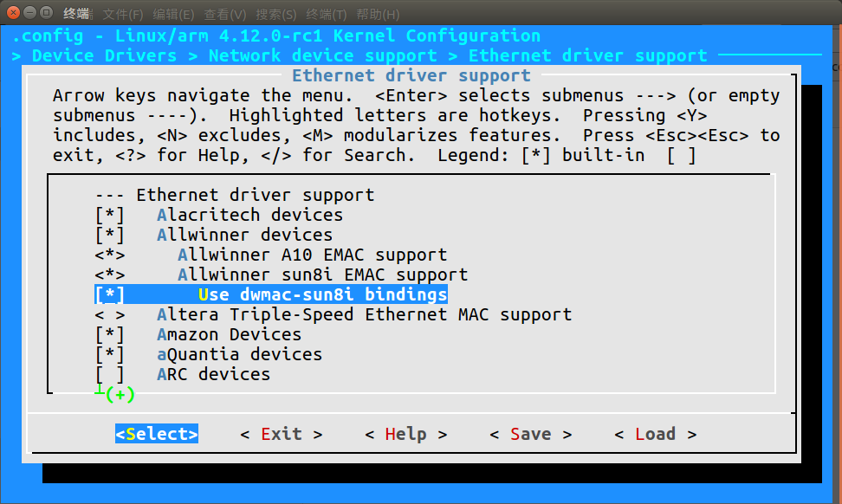Open the 文件(F) menu
The height and width of the screenshot is (504, 842).
pyautogui.click(x=122, y=14)
